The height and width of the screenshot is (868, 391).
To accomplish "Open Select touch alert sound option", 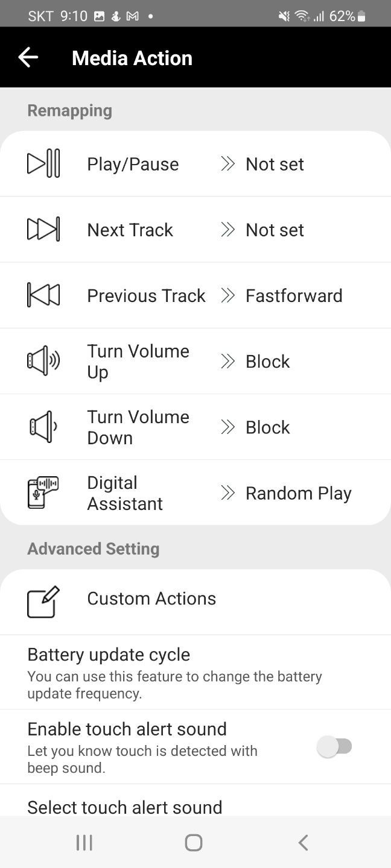I will (125, 807).
